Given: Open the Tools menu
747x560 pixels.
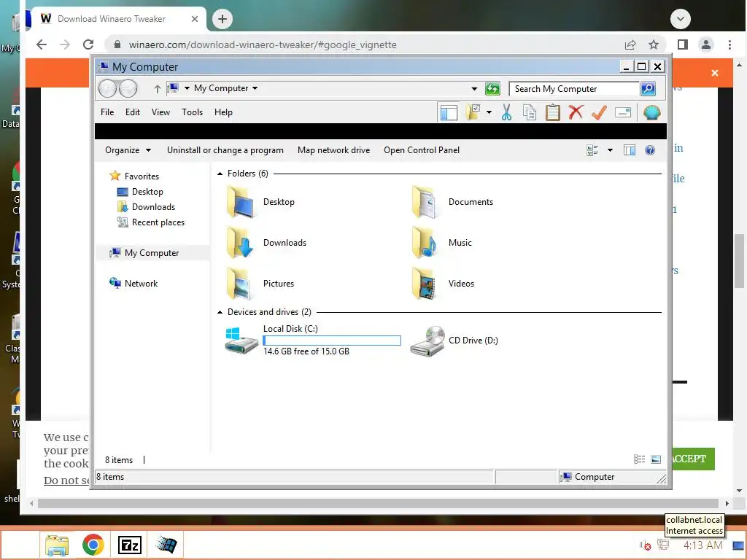Looking at the screenshot, I should click(x=192, y=112).
